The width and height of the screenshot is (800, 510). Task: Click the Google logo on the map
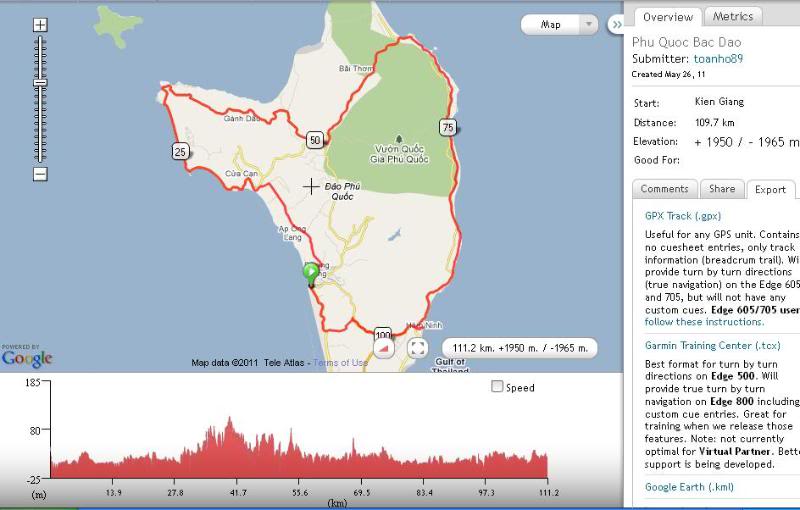[27, 359]
